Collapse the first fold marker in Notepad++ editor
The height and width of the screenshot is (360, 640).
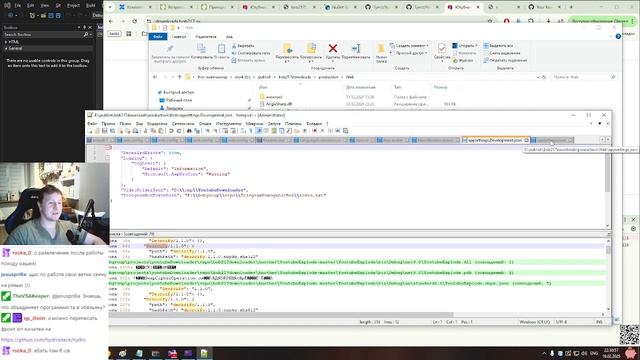click(109, 147)
